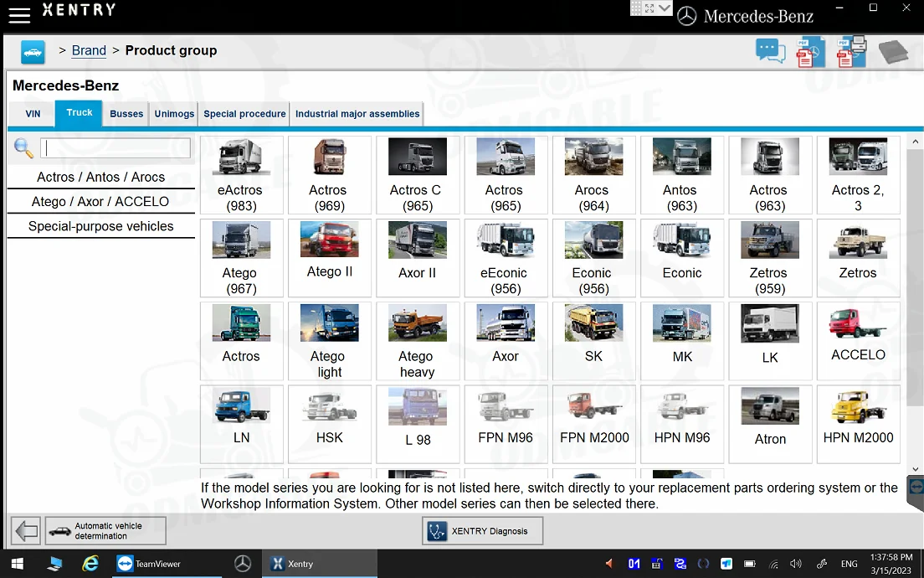Click the magnifying glass search icon
Viewport: 924px width, 578px height.
pyautogui.click(x=23, y=148)
